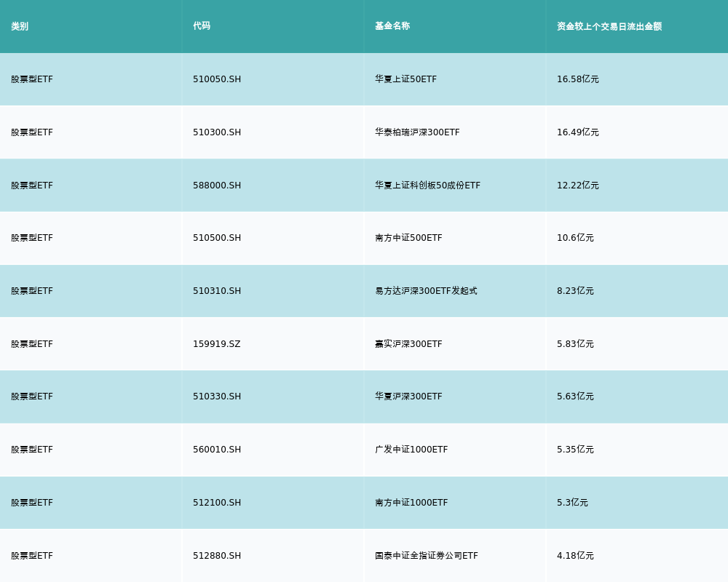Click the 类别 column header
The height and width of the screenshot is (582, 728).
pos(20,26)
